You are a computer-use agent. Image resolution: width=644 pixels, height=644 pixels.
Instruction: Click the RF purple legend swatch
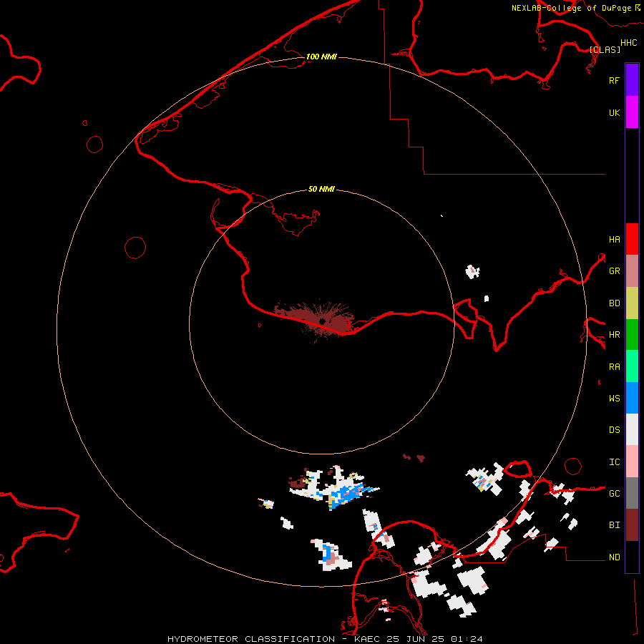632,80
